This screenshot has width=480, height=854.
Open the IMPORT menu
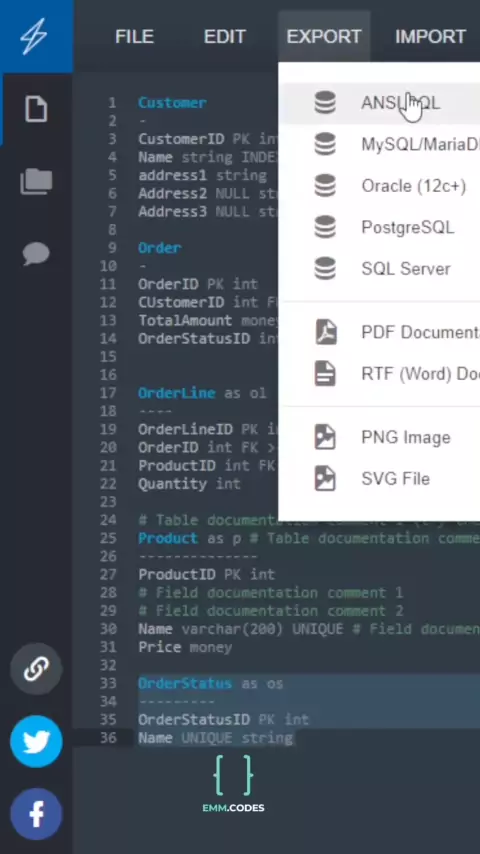[x=430, y=36]
